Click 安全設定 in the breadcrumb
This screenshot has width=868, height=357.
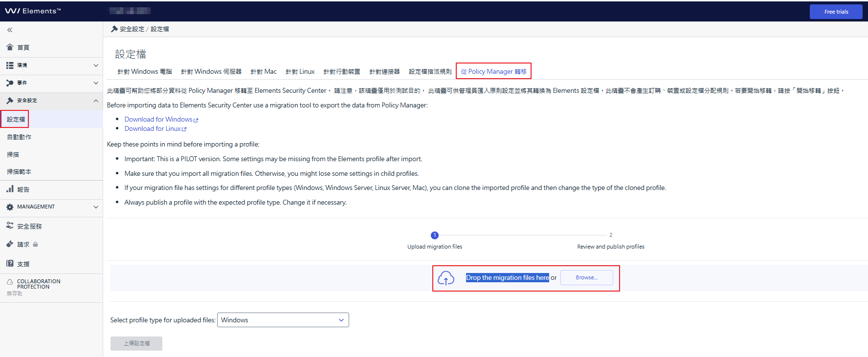(132, 29)
